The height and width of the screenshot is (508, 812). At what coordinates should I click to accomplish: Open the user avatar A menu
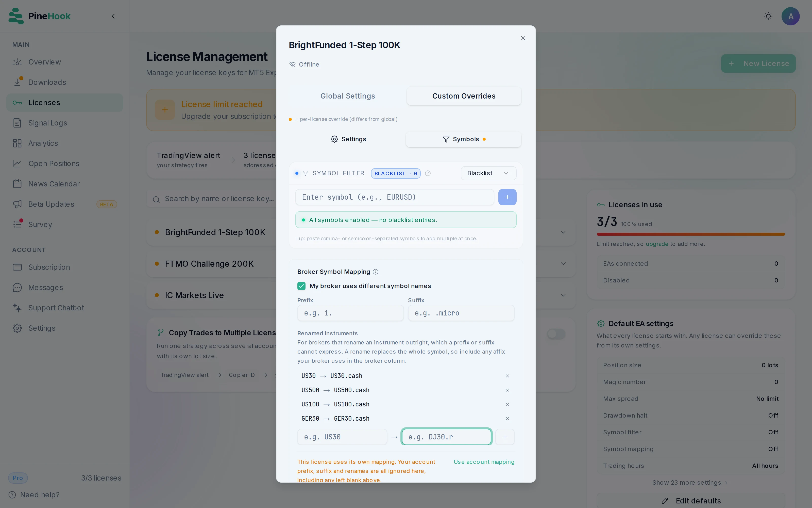coord(790,16)
